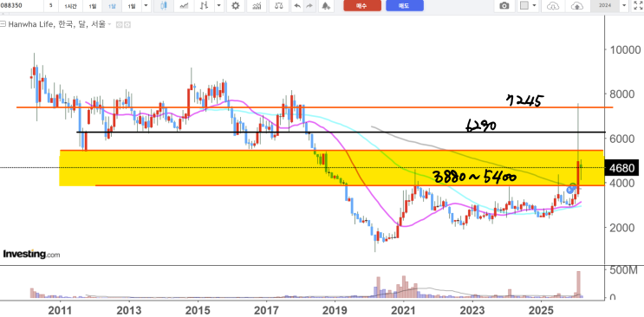Toggle first eye icon beside legend
644x317 pixels.
(120, 24)
